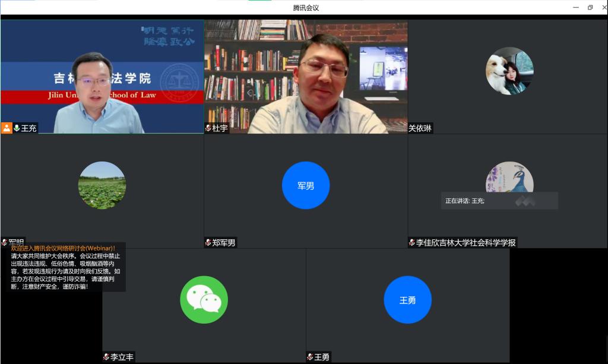Click the 关依琳 name label
608x364 pixels.
[x=420, y=128]
